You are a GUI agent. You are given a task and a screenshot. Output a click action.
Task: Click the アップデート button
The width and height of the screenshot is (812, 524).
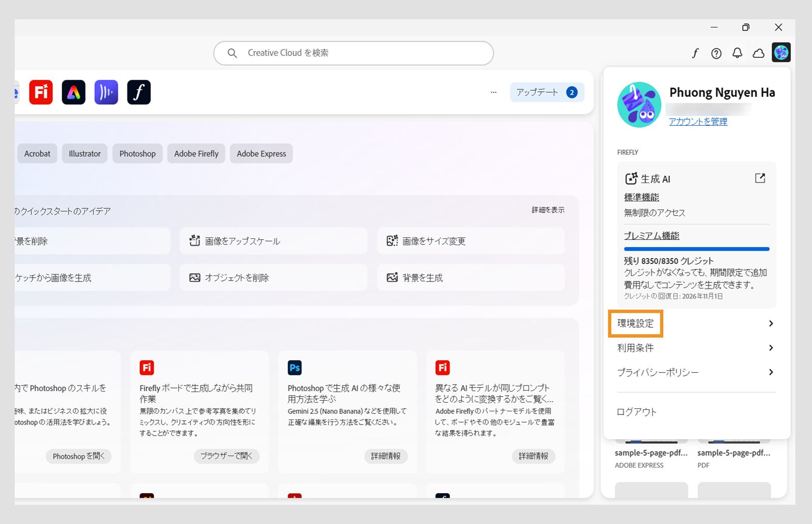click(547, 92)
